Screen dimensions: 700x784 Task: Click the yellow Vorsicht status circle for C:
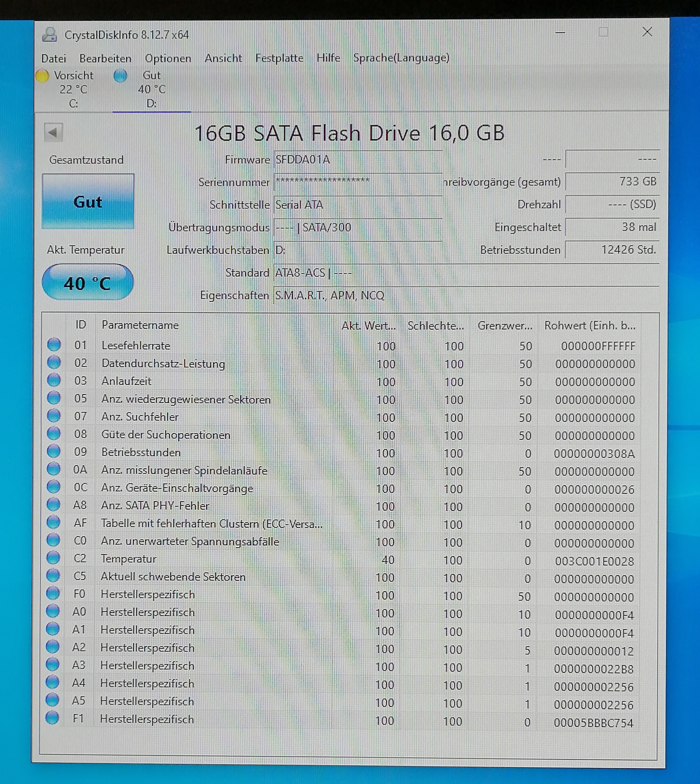click(42, 76)
